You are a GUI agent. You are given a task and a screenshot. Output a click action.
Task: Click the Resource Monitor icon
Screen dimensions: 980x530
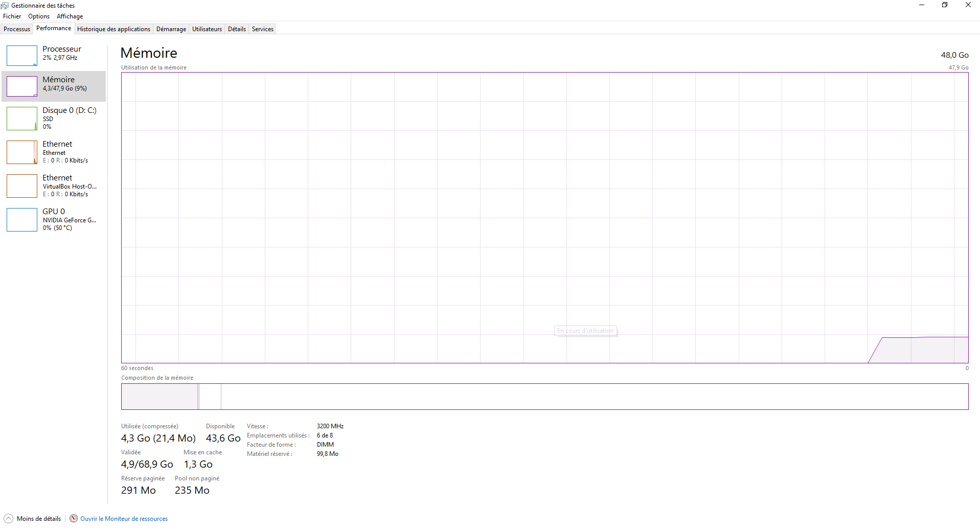(x=74, y=518)
